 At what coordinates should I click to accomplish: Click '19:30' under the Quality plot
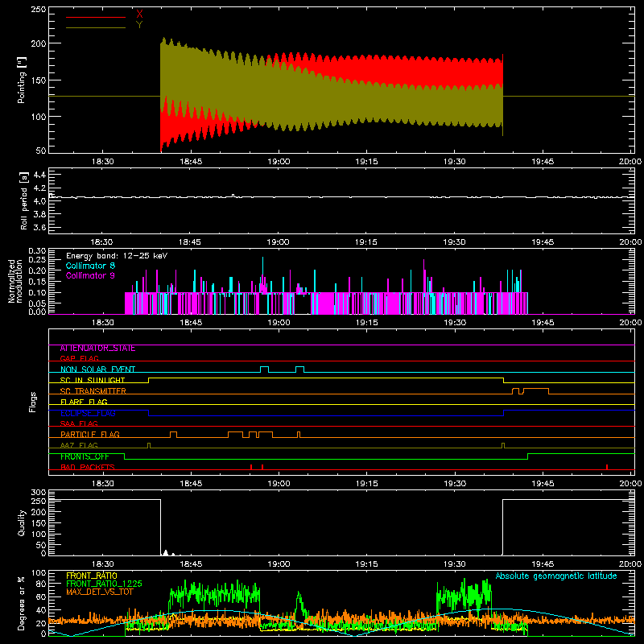(x=455, y=564)
